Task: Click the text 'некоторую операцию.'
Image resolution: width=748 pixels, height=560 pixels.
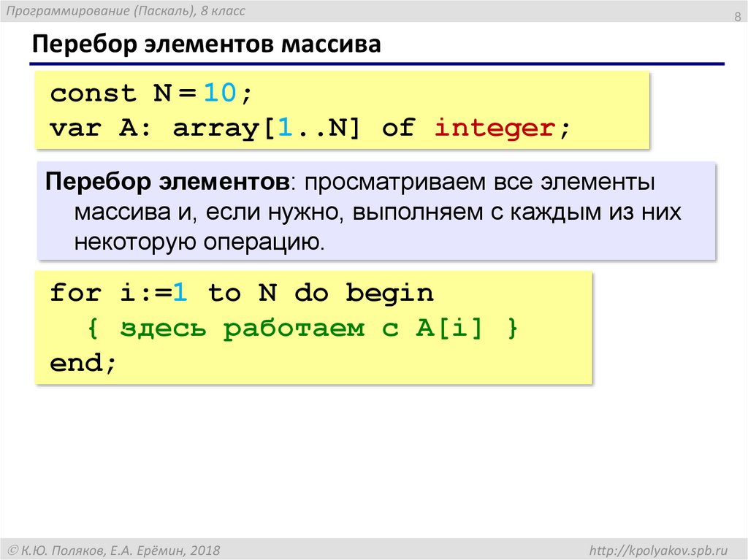Action: pyautogui.click(x=199, y=242)
